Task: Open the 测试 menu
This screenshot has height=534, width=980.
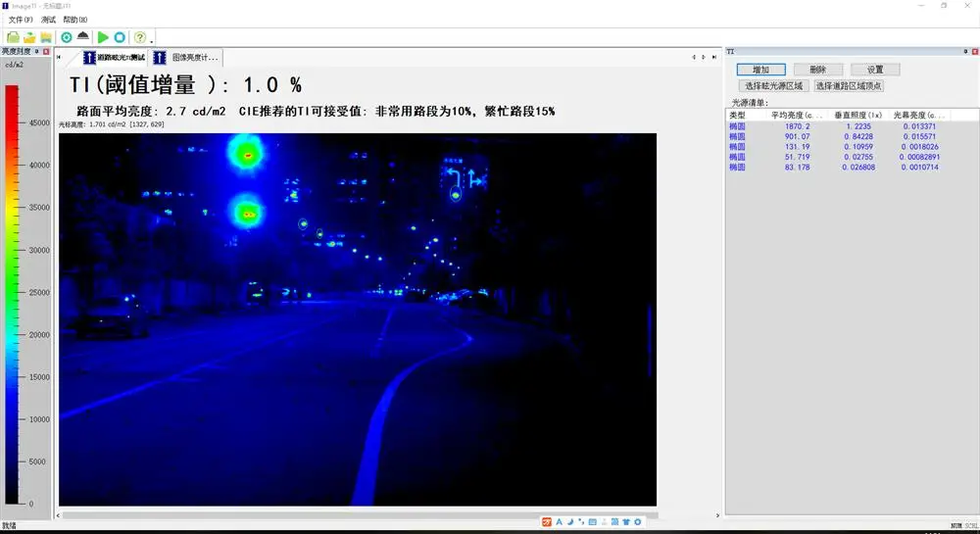Action: point(48,20)
